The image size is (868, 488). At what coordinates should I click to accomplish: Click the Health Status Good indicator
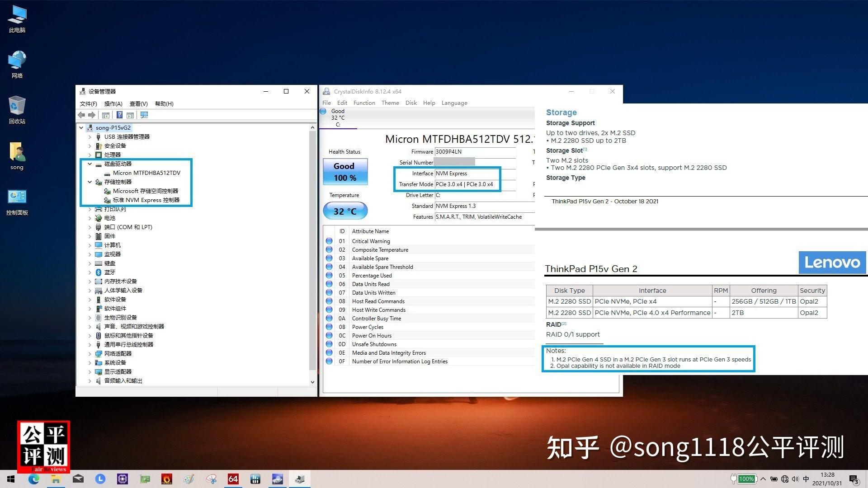344,172
